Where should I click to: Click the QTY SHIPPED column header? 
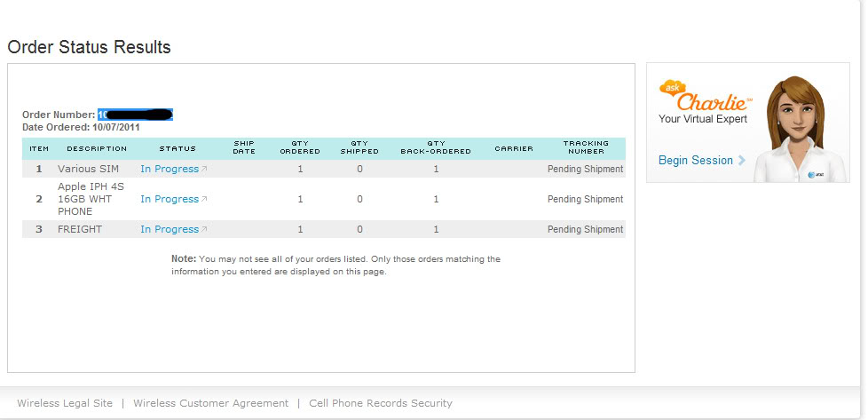(x=359, y=147)
